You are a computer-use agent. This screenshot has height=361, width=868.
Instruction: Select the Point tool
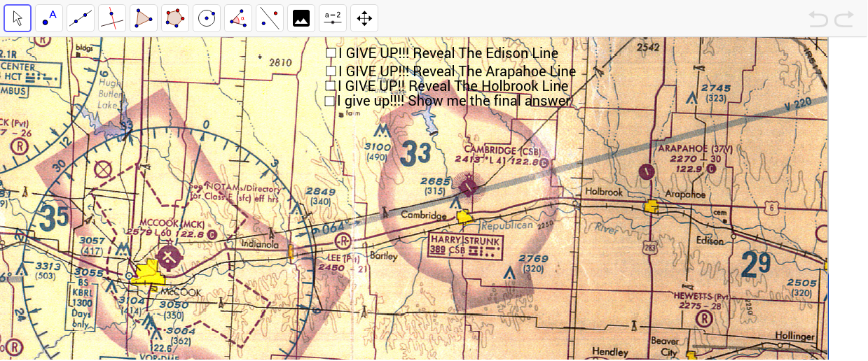tap(49, 18)
